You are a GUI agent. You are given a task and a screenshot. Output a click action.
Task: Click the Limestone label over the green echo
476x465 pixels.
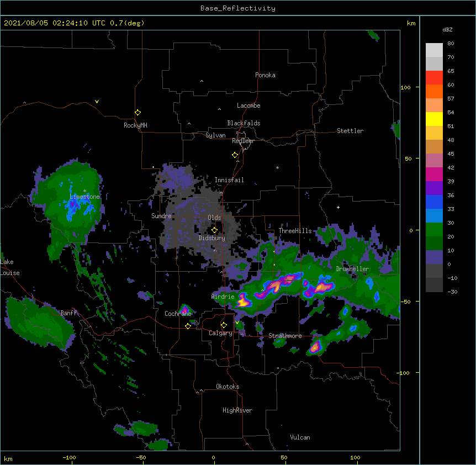click(x=84, y=197)
